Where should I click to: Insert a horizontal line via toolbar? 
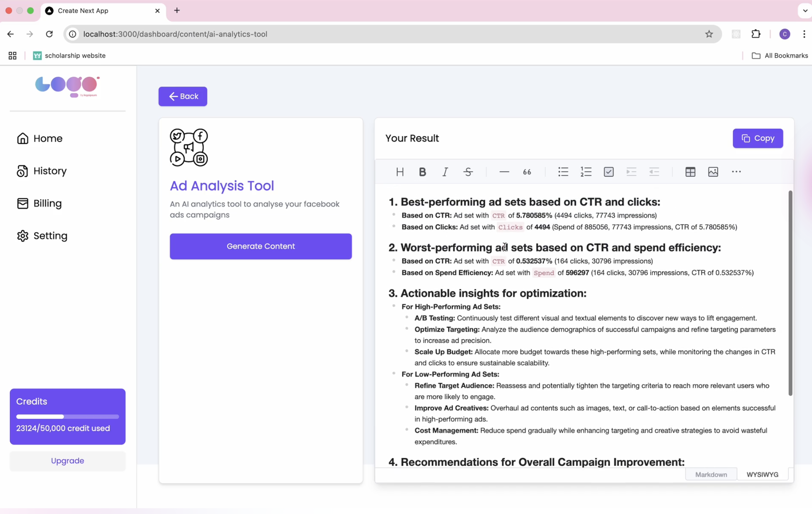tap(504, 172)
